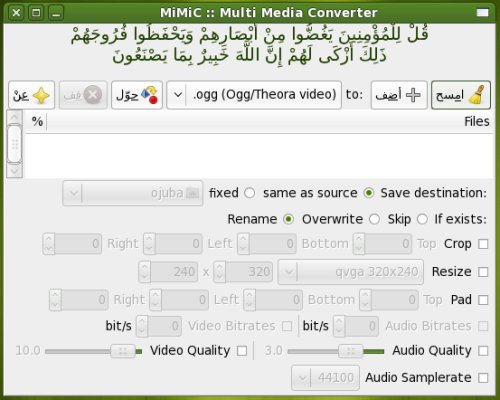500x400 pixels.
Task: Click the Pad Top spin field
Action: click(x=389, y=300)
